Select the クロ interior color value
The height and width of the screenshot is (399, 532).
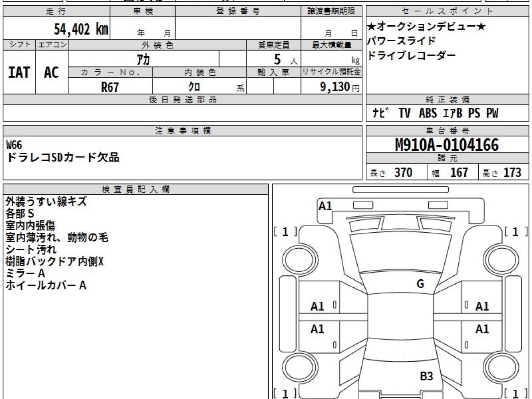click(x=194, y=87)
